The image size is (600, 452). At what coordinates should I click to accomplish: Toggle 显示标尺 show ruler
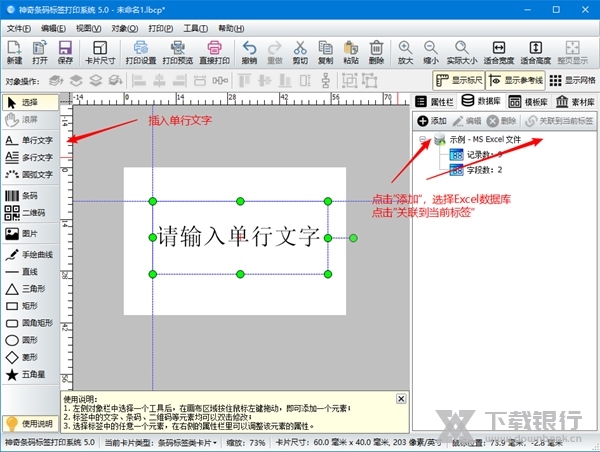tap(459, 81)
